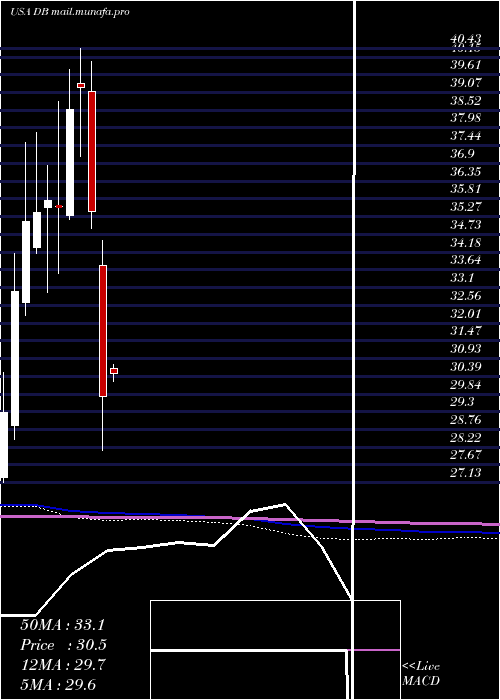The width and height of the screenshot is (500, 700).
Task: Click the 40.43 price axis label
Action: coord(466,39)
